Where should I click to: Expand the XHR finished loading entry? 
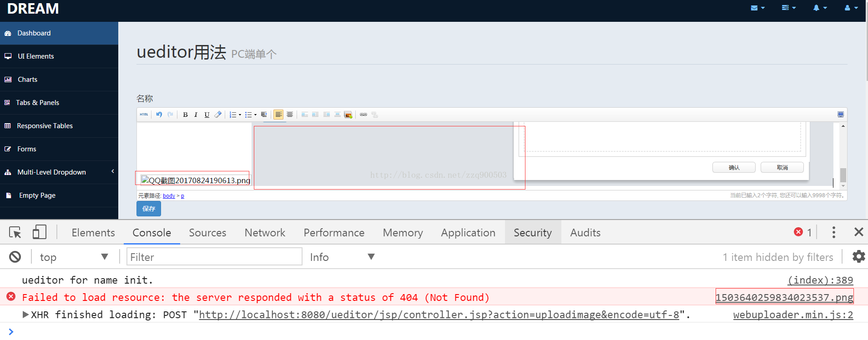(25, 315)
